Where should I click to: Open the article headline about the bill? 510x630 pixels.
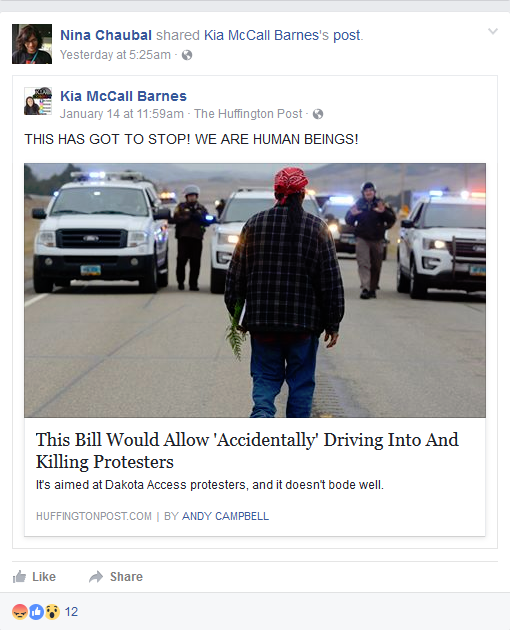pyautogui.click(x=247, y=450)
